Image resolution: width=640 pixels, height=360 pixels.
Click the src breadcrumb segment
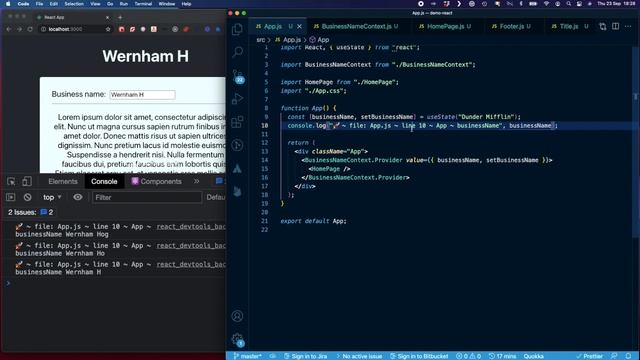click(260, 40)
